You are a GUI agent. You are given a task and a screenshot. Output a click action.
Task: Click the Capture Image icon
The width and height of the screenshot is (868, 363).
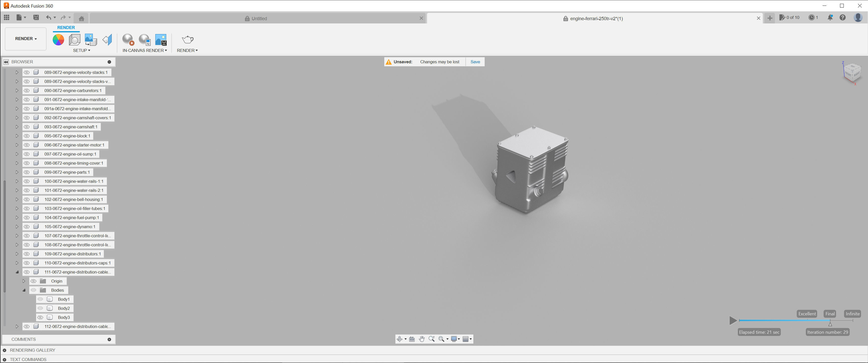tap(161, 40)
